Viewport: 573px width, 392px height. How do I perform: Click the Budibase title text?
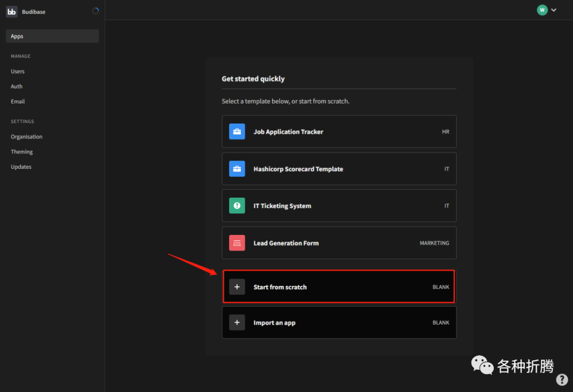(x=33, y=12)
